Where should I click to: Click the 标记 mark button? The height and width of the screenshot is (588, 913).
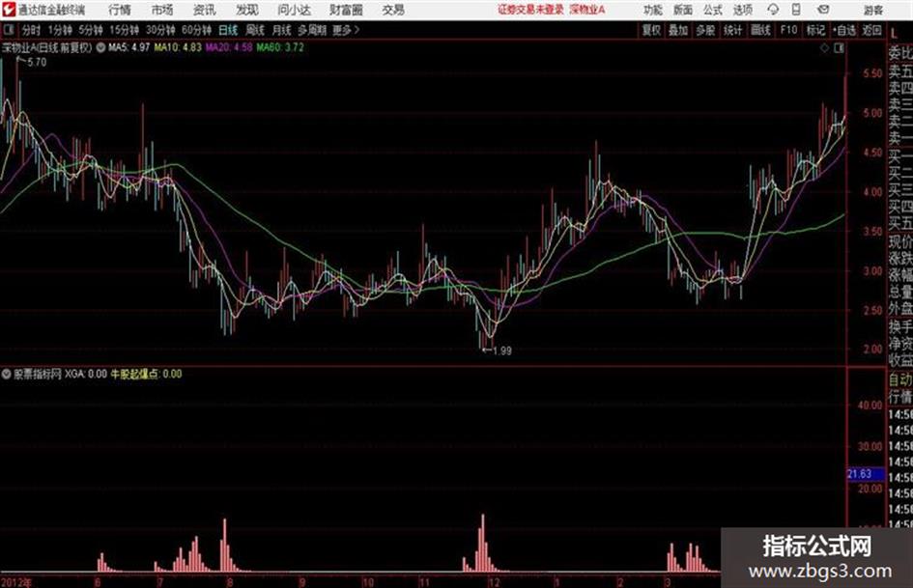click(815, 30)
